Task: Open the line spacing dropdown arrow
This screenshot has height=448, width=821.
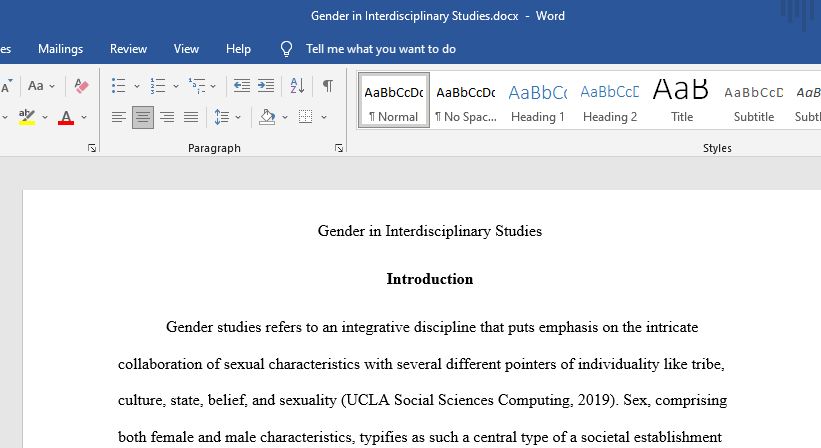Action: pos(238,117)
